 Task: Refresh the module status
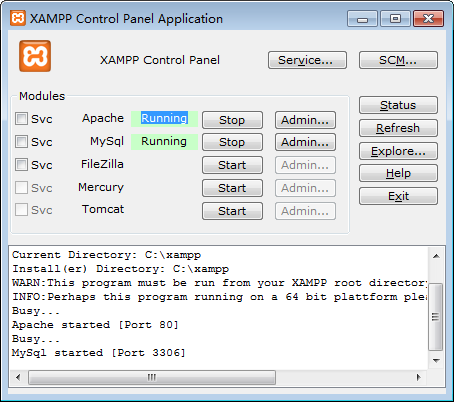click(x=398, y=128)
